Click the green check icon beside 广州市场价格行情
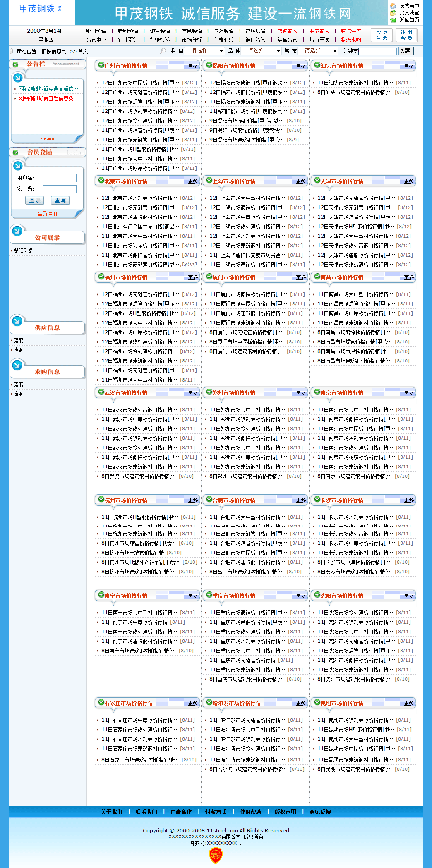432x868 pixels. [101, 65]
